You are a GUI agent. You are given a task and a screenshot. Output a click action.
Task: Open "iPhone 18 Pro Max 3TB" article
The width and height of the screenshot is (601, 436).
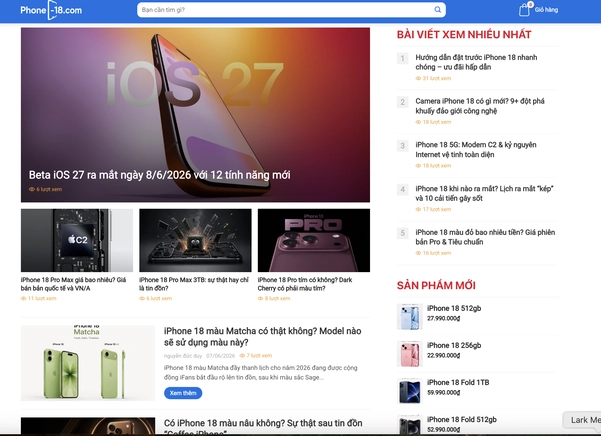(x=194, y=284)
